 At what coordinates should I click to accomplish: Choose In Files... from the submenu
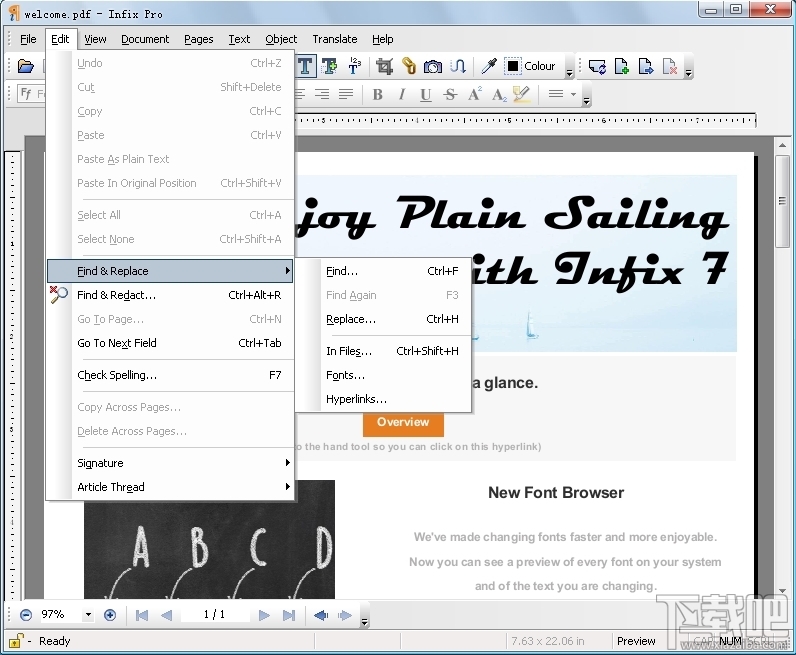[x=384, y=351]
